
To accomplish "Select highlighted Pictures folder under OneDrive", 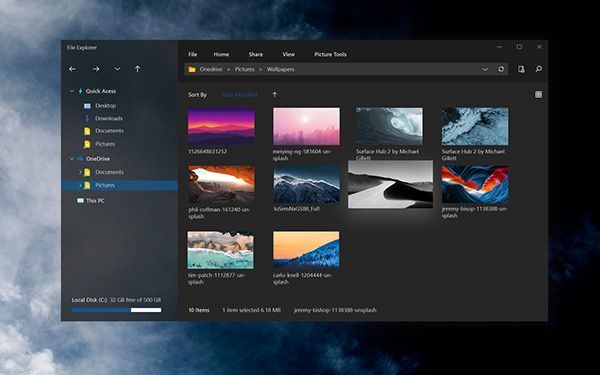I will pos(119,185).
